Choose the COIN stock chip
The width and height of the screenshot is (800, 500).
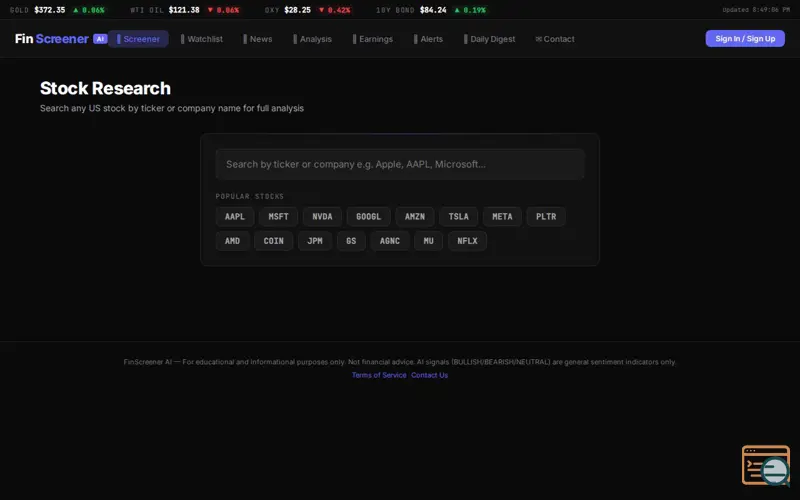tap(273, 241)
